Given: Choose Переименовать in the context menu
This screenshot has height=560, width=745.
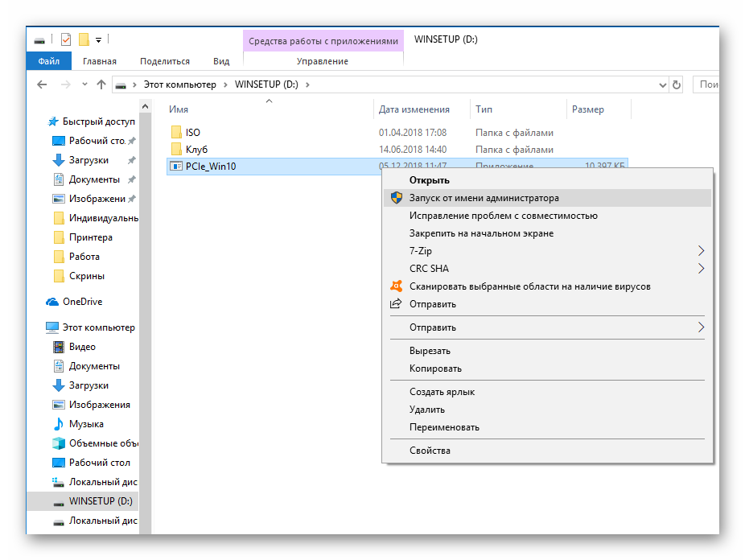Looking at the screenshot, I should click(547, 427).
